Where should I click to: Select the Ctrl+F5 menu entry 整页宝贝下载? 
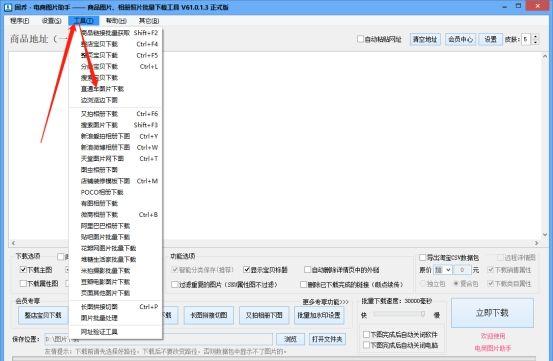[116, 55]
